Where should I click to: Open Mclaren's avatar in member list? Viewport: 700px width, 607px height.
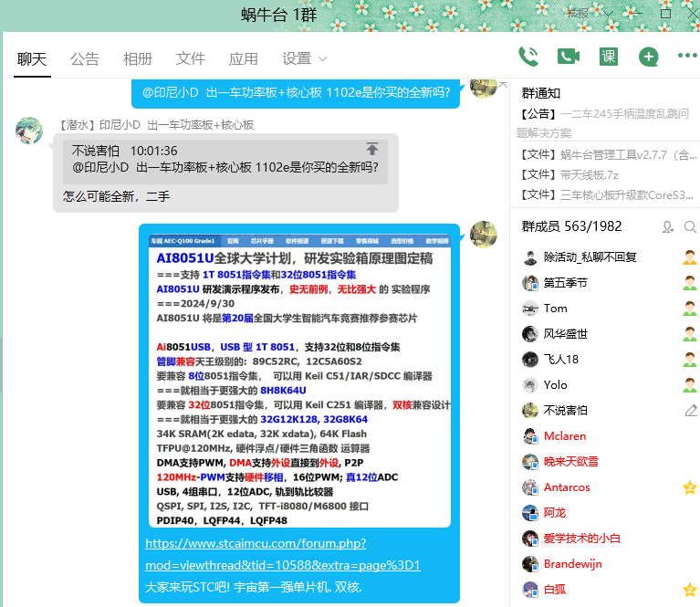point(530,436)
